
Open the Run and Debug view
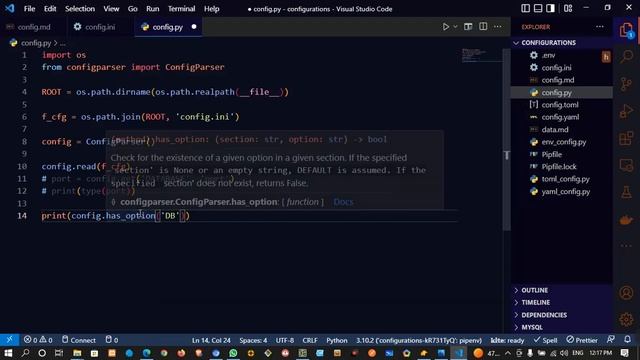[626, 111]
